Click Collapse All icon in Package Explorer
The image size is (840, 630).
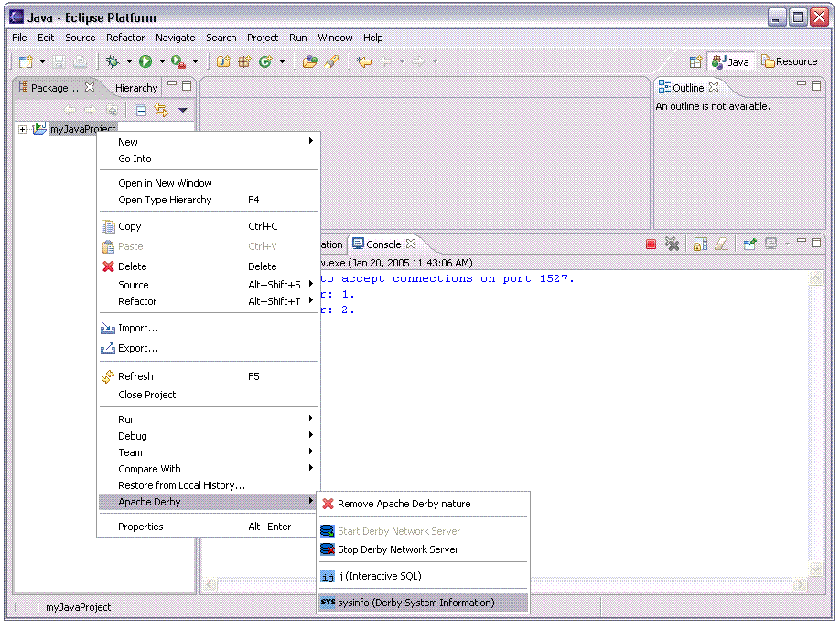140,110
